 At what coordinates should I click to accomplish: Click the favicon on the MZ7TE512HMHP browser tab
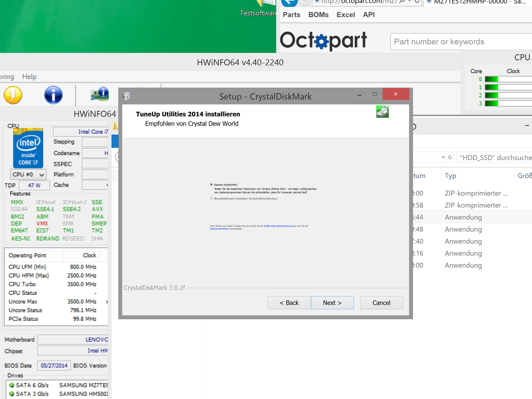[x=429, y=1]
